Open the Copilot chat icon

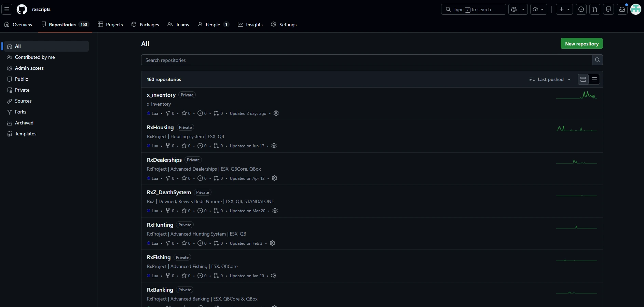tap(514, 9)
